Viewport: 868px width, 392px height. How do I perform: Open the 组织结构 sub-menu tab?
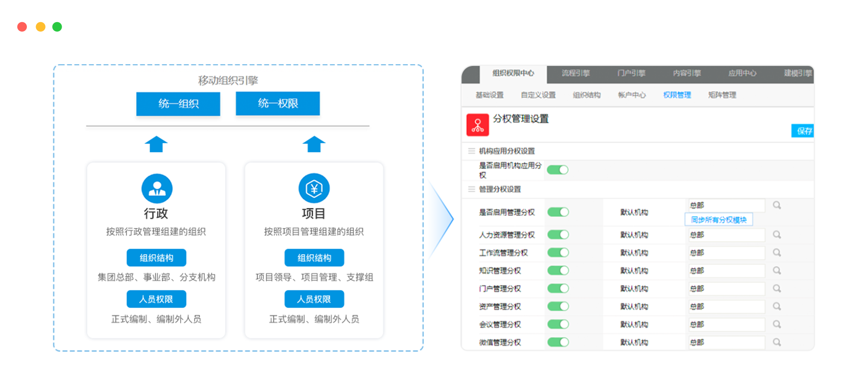586,95
